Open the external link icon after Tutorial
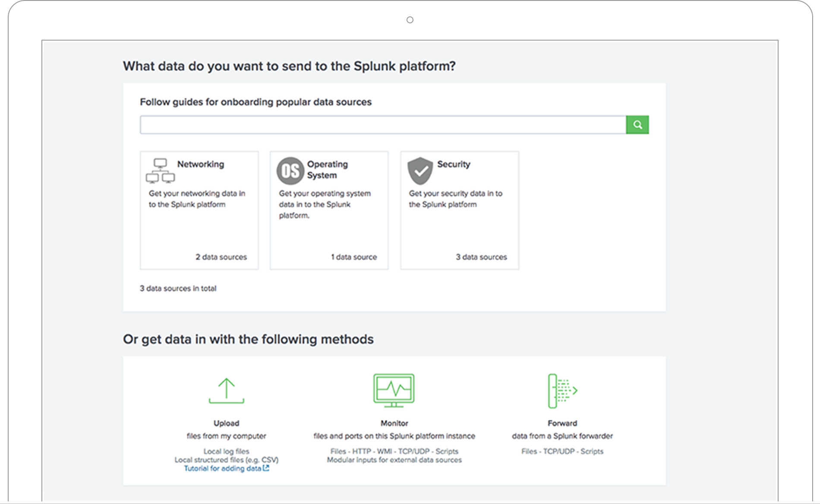The height and width of the screenshot is (504, 820). (x=266, y=468)
